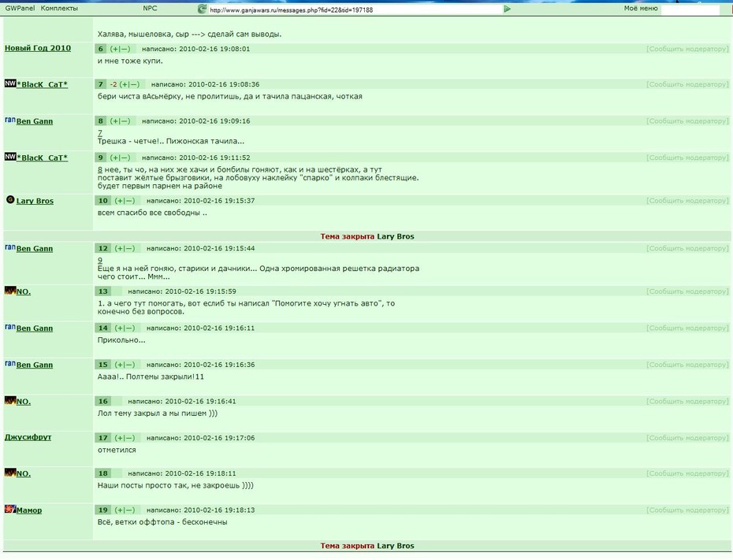This screenshot has width=733, height=560.
Task: Vote with the (+|—) control on post 17
Action: tap(125, 438)
